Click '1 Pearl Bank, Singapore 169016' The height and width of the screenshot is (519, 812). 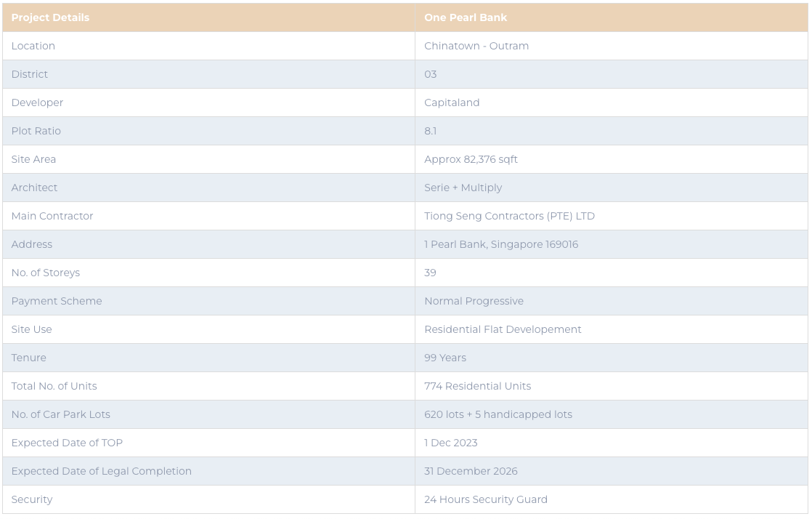point(501,245)
